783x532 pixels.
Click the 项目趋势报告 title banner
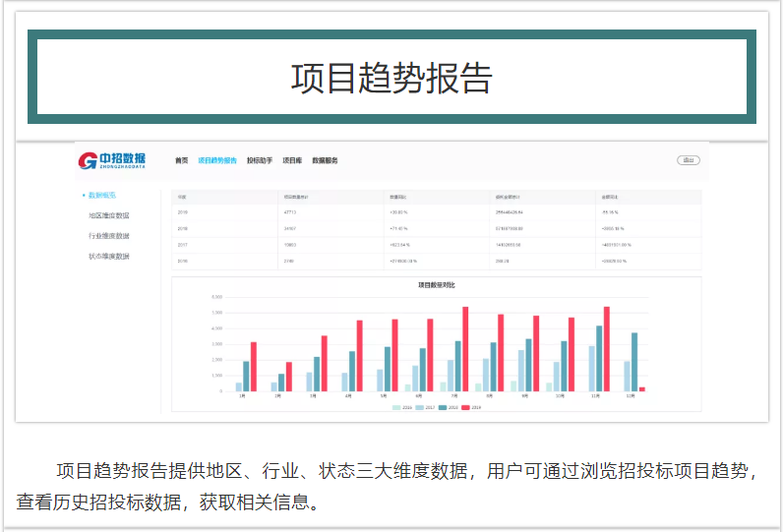[x=391, y=78]
